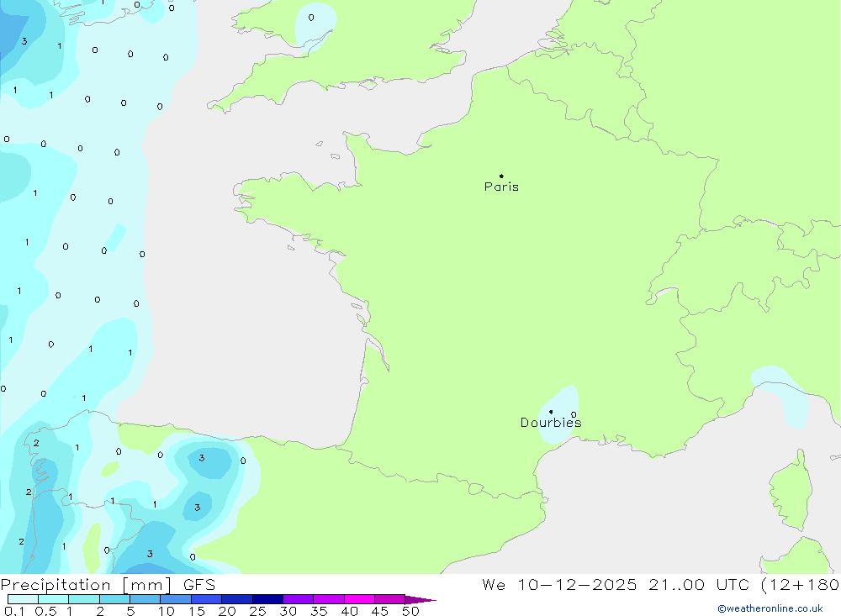Screen dimensions: 841x616
Task: Click the black dot marking Paris
Action: 501,176
